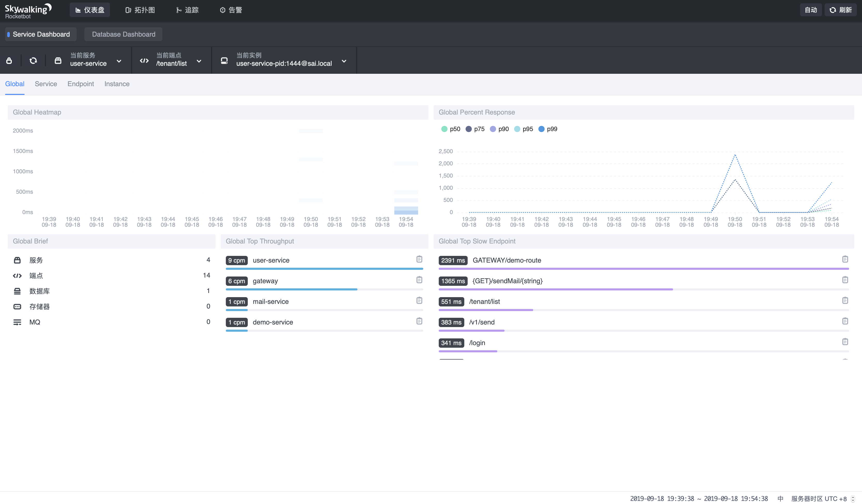Open the server timezone UTC +8 stepper

[853, 499]
